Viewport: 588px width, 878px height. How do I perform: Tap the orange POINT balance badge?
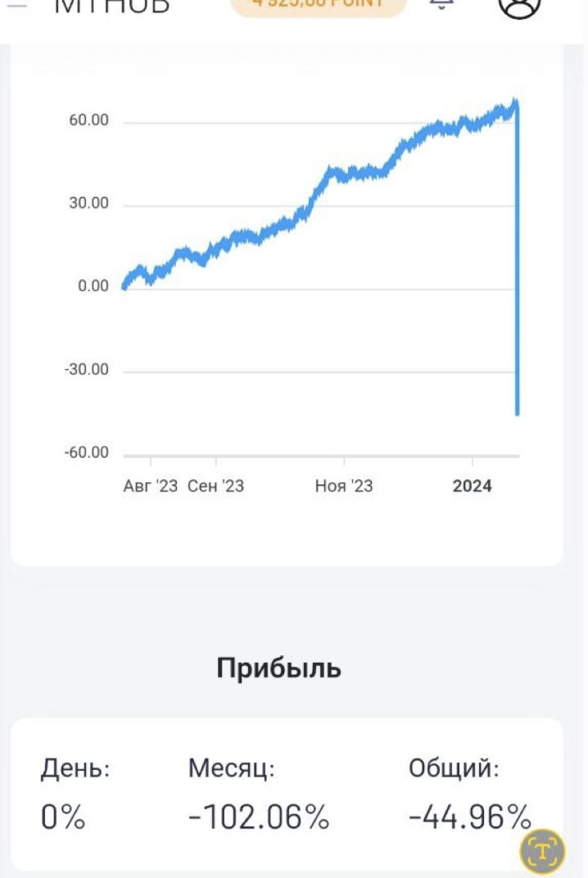pos(319,5)
